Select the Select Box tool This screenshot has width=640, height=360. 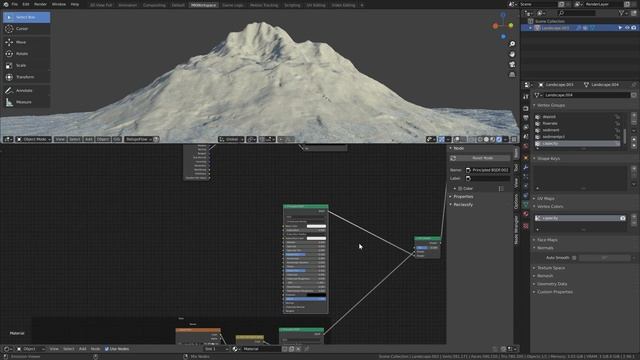[x=27, y=17]
